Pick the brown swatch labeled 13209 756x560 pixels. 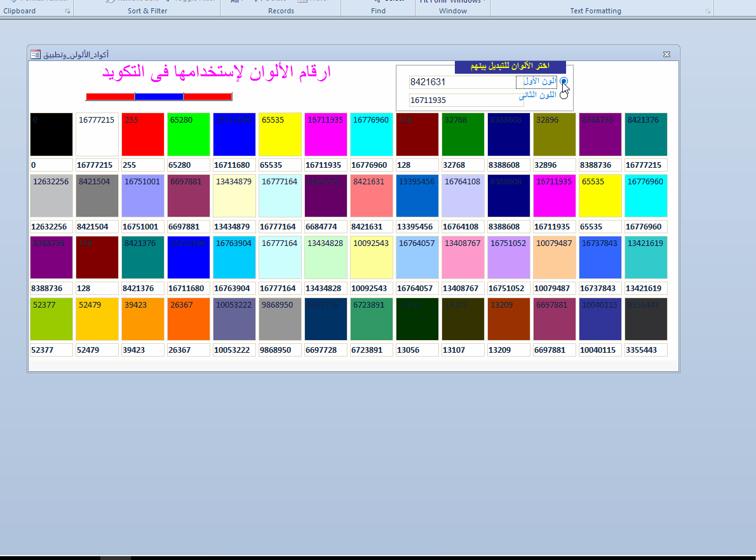tap(509, 319)
